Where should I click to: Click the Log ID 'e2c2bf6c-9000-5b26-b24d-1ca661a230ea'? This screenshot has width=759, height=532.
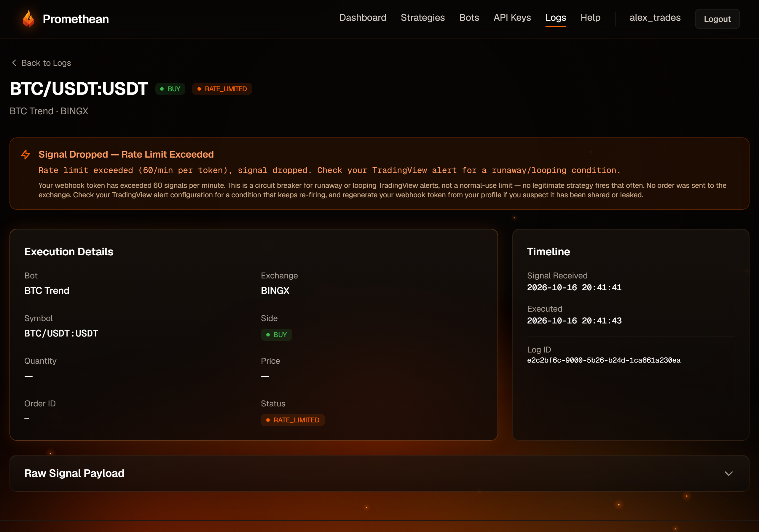pos(604,360)
